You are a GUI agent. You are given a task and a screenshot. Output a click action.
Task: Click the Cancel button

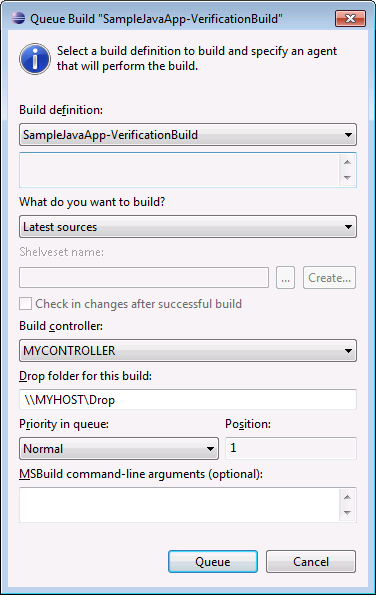[311, 561]
